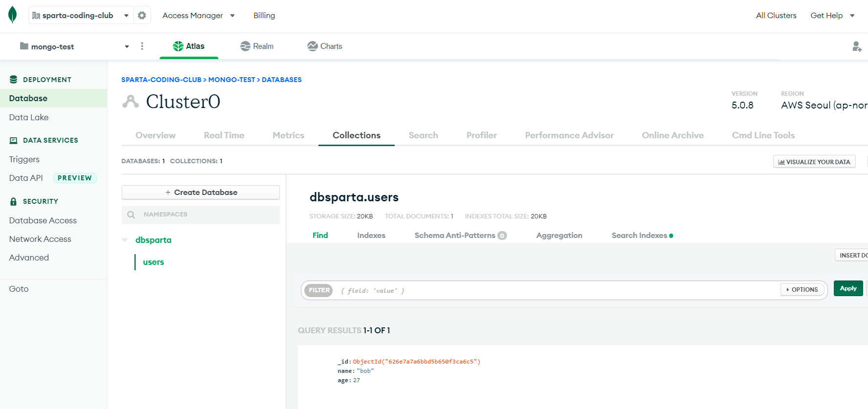868x409 pixels.
Task: Follow the SPARTA-CODING-CLUB breadcrumb link
Action: point(161,80)
